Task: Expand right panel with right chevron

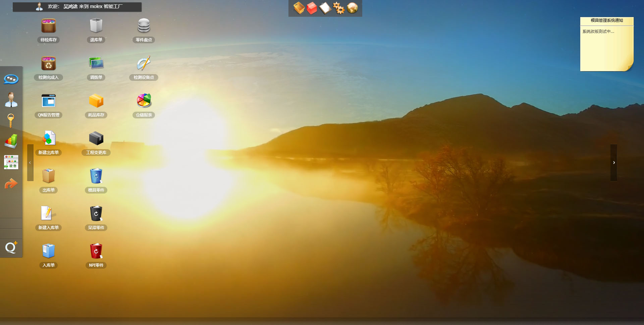Action: 614,163
